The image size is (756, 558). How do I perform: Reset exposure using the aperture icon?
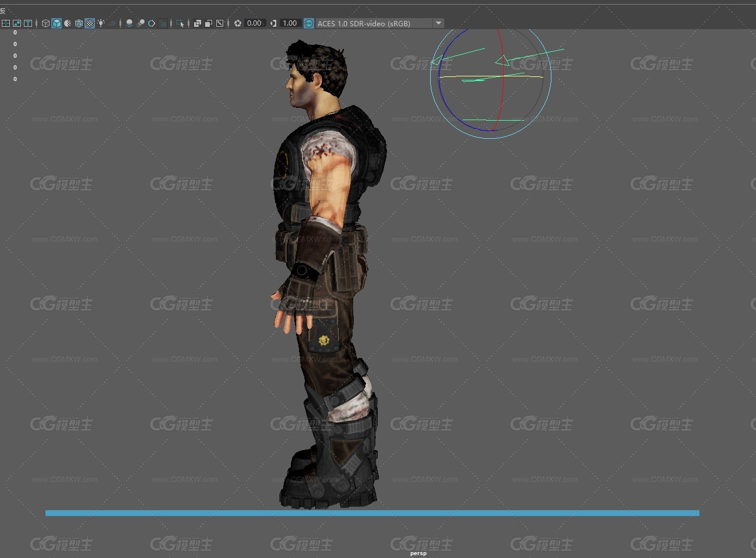238,23
